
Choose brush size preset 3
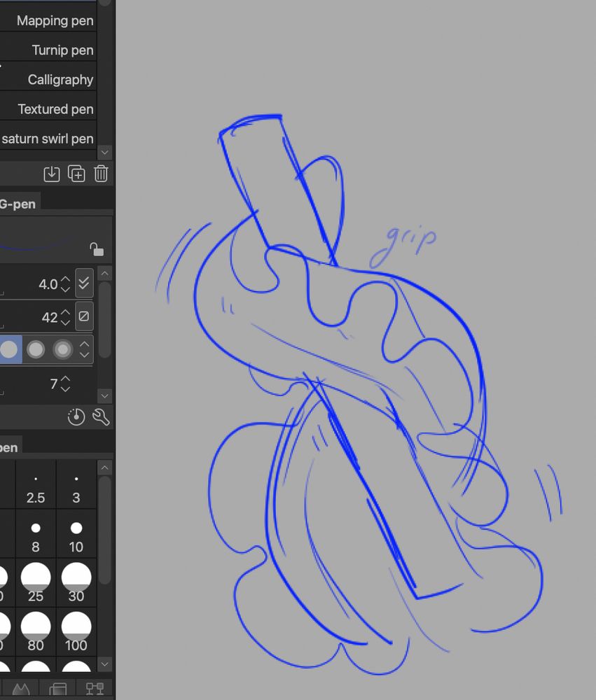coord(76,485)
